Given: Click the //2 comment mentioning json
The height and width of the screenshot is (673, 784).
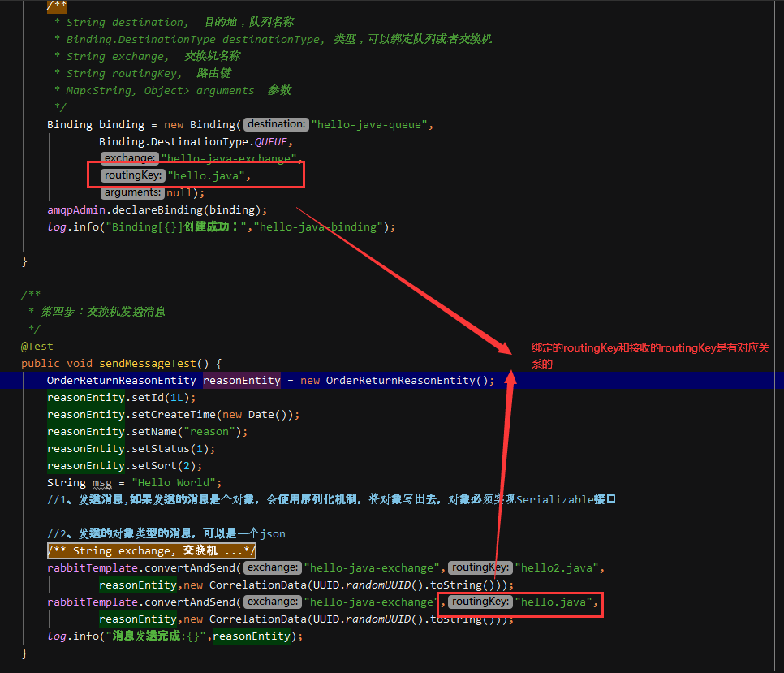Looking at the screenshot, I should point(166,533).
